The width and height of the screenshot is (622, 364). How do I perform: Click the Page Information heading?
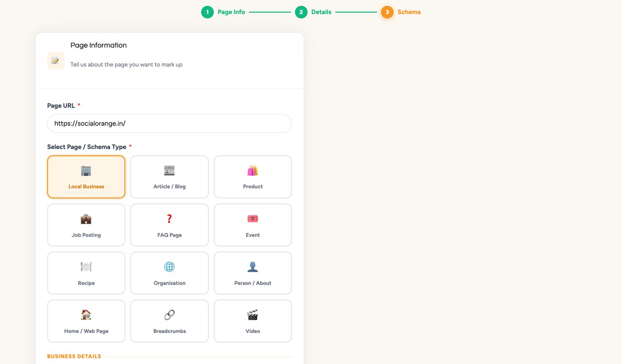click(99, 45)
